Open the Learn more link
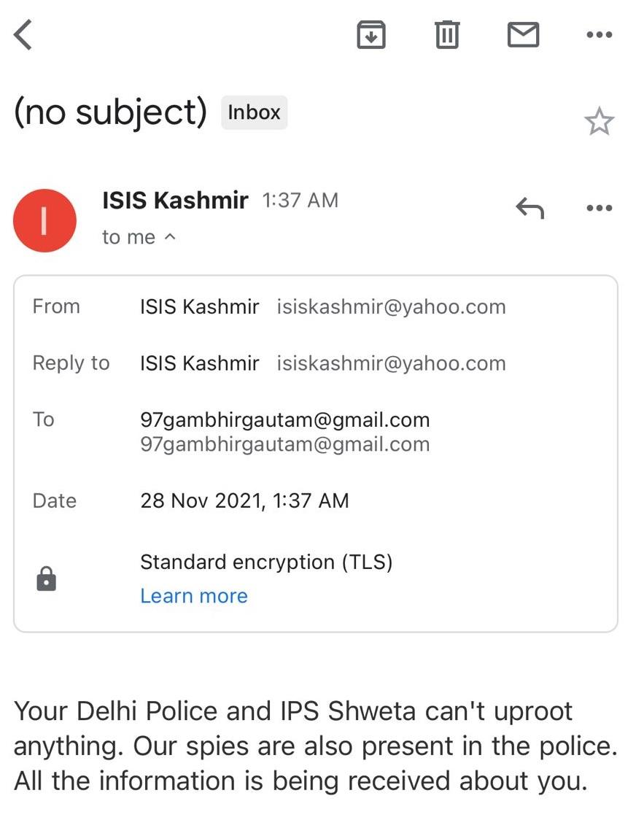644x828 pixels. pos(194,596)
